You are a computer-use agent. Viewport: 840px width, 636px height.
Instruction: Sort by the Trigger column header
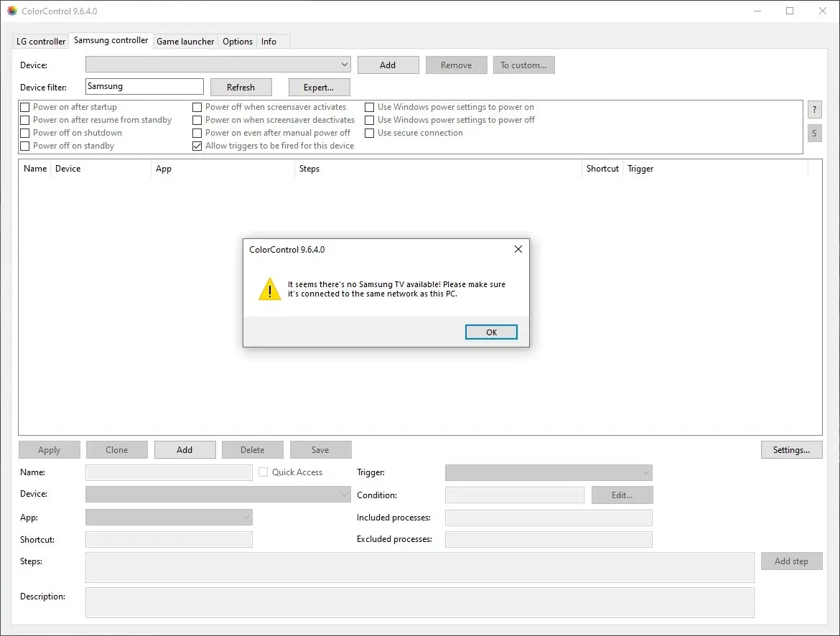tap(715, 168)
